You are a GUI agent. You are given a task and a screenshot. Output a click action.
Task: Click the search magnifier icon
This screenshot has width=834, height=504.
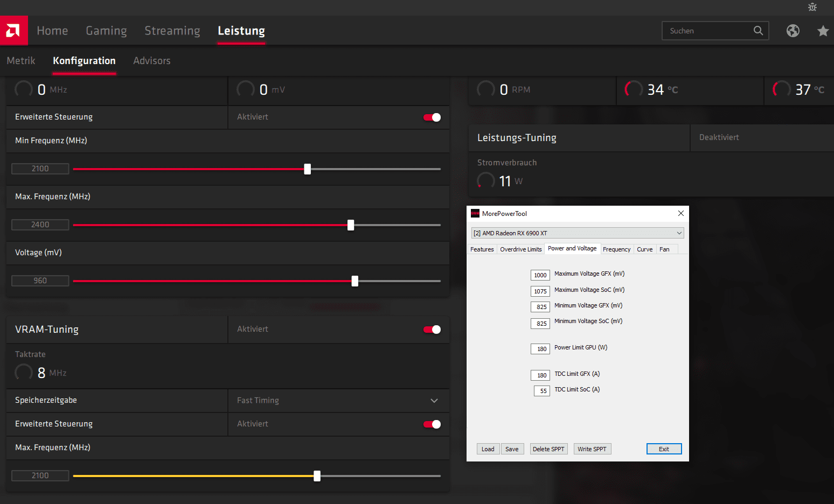click(x=758, y=31)
